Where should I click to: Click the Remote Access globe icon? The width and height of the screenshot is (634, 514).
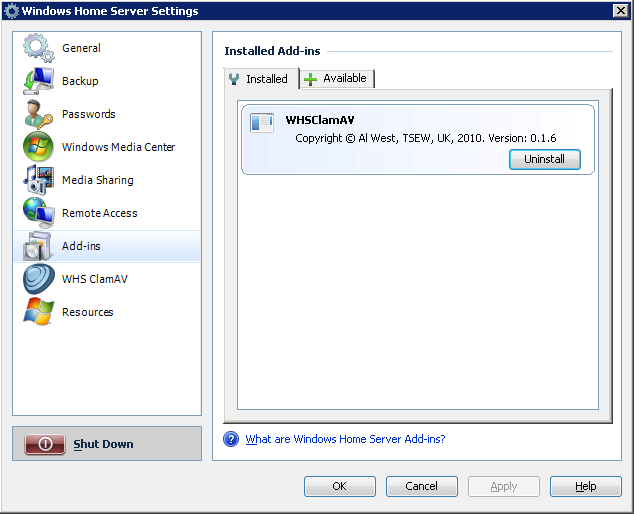[38, 213]
